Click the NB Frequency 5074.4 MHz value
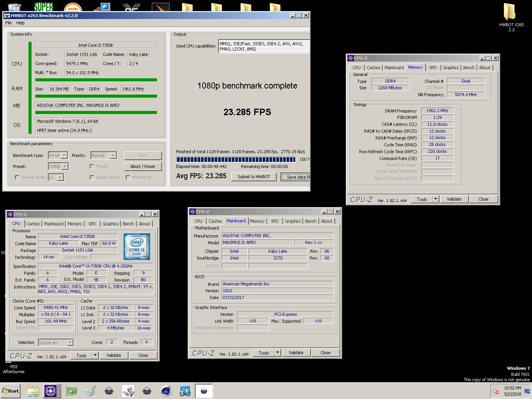 point(466,95)
